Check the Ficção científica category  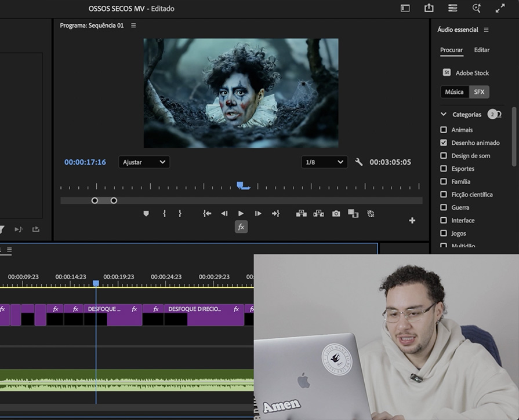coord(444,194)
